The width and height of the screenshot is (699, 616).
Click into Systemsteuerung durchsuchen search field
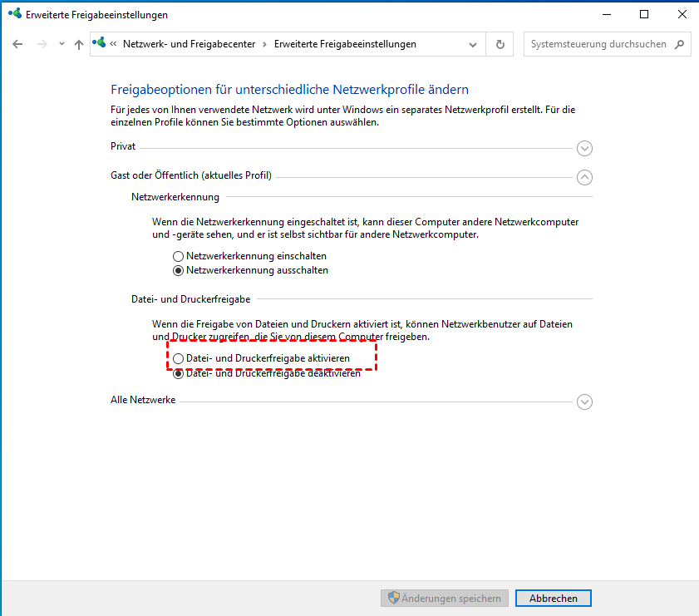pyautogui.click(x=597, y=44)
